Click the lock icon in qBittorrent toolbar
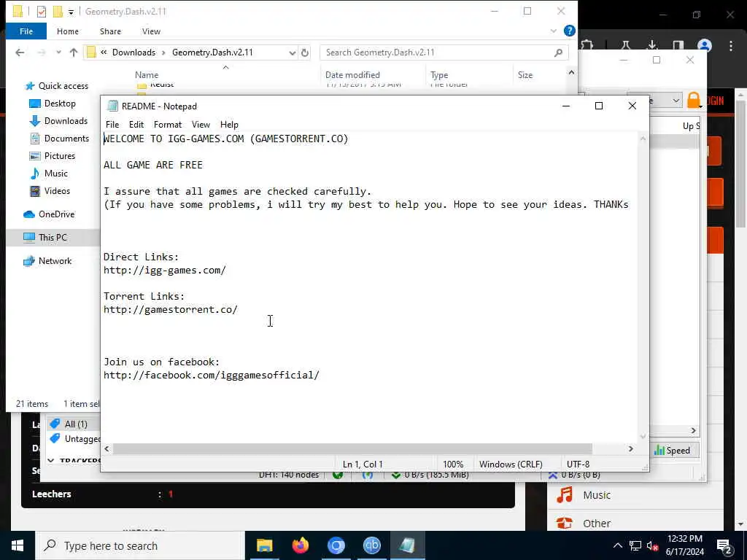The width and height of the screenshot is (747, 560). [x=694, y=101]
